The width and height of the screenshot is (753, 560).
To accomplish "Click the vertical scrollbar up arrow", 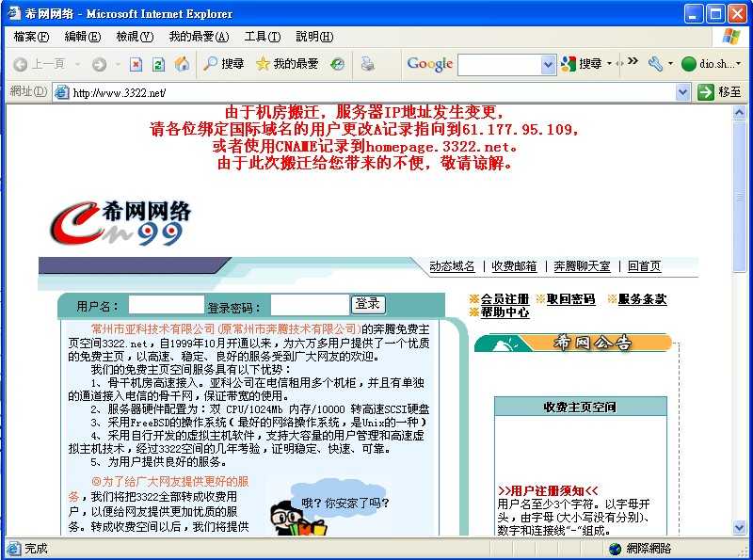I will (x=739, y=112).
